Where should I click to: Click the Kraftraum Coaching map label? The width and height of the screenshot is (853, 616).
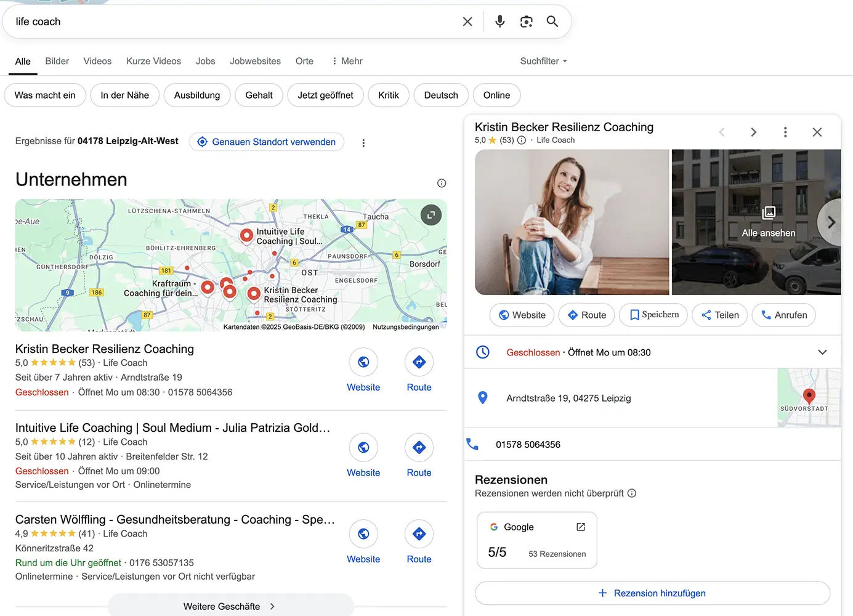[161, 288]
